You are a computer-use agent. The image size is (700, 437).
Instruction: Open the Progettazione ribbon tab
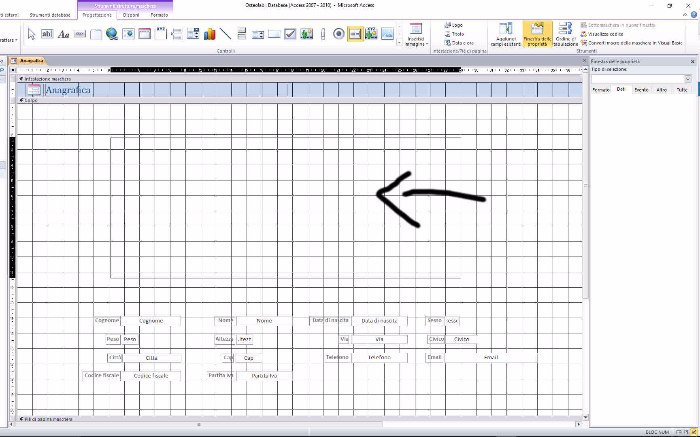click(97, 15)
